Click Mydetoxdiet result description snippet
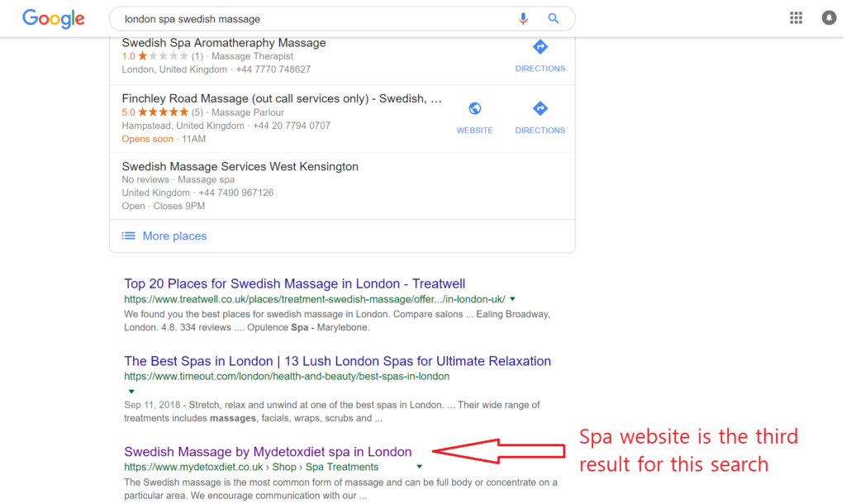 tap(340, 489)
